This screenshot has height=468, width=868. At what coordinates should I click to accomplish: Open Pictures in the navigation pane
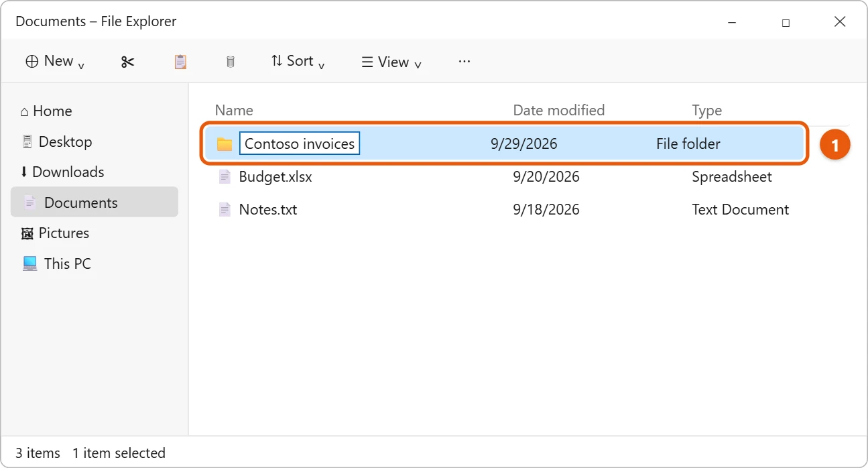[55, 233]
